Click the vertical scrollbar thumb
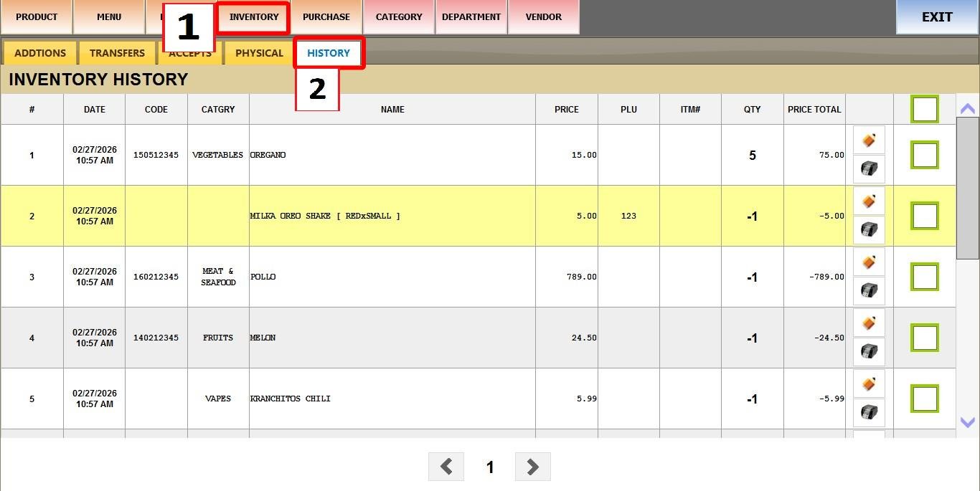Image resolution: width=980 pixels, height=491 pixels. 967,188
